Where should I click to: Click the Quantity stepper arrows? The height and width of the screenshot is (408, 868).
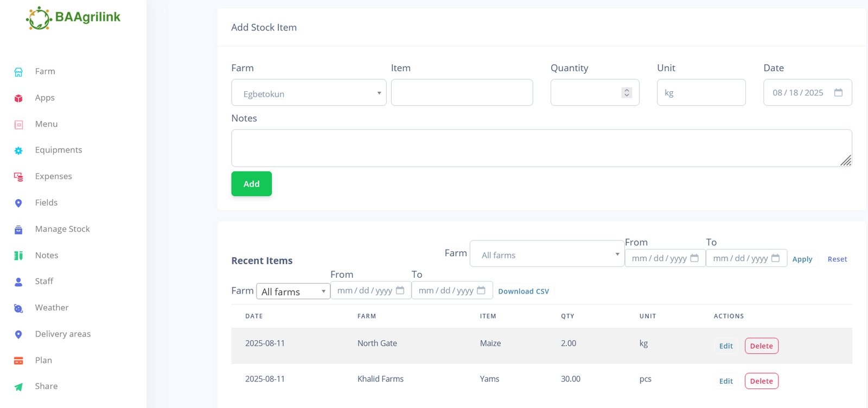click(x=627, y=93)
